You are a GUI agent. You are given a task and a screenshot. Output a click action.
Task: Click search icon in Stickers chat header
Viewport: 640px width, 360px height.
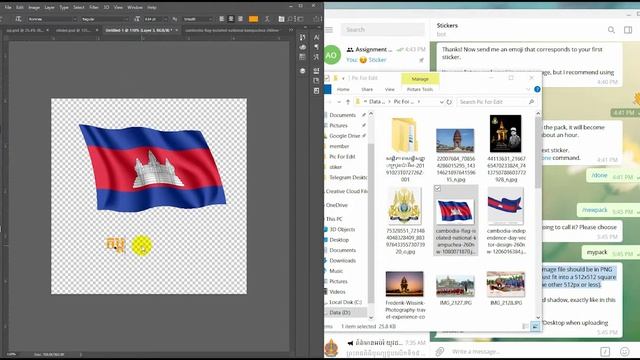611,30
